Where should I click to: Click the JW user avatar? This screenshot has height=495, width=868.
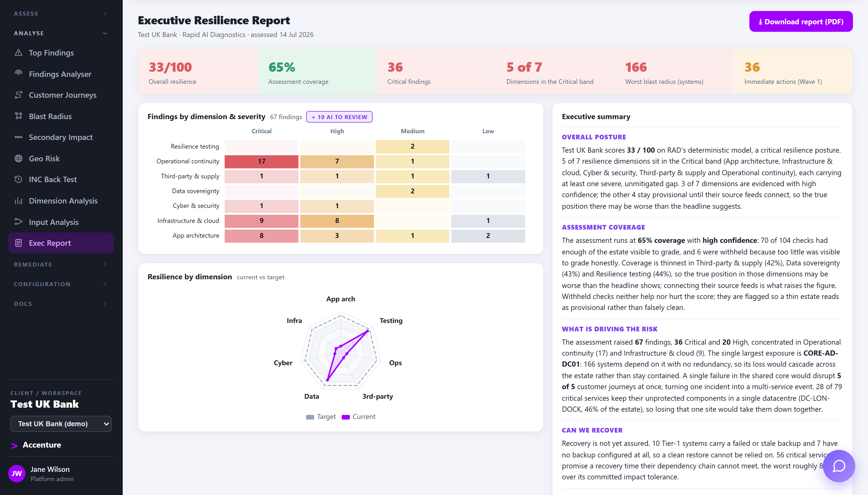[17, 474]
